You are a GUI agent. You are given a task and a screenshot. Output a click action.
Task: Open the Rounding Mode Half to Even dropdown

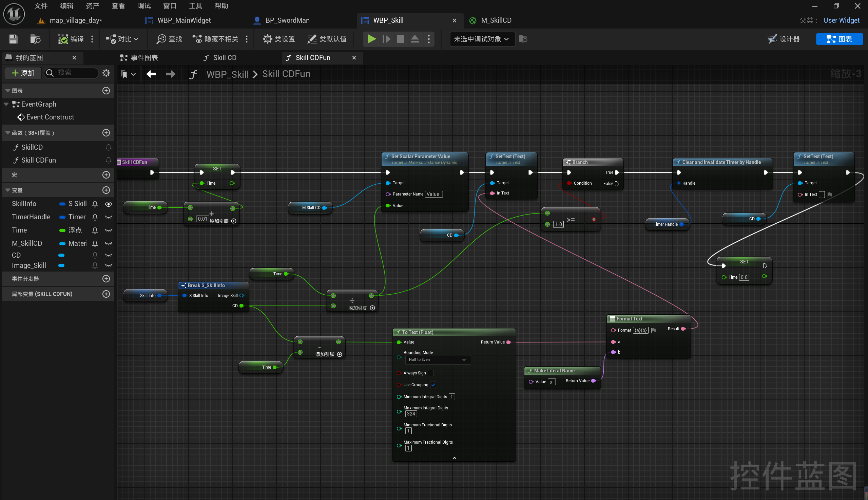point(438,359)
